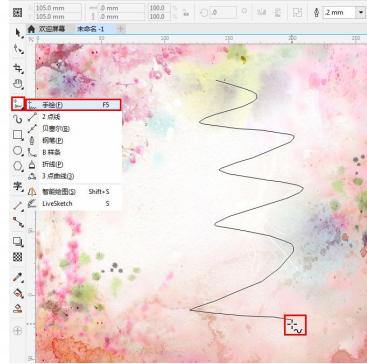The width and height of the screenshot is (367, 364).
Task: Select the Shape edit tool
Action: click(x=18, y=50)
